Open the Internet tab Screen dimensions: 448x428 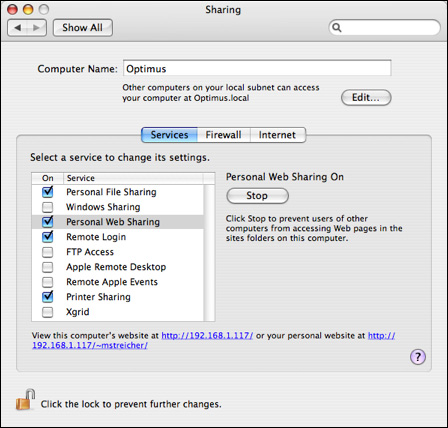(277, 135)
